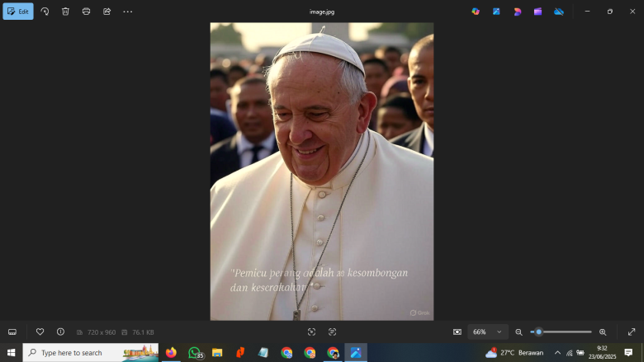Open Clipchamp video editor icon
This screenshot has width=644, height=362.
(x=537, y=12)
